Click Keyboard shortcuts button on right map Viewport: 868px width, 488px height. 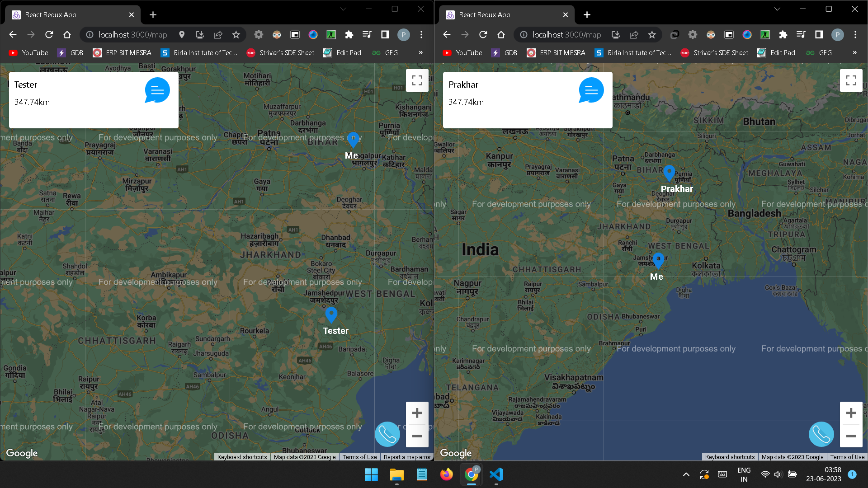[x=730, y=457]
